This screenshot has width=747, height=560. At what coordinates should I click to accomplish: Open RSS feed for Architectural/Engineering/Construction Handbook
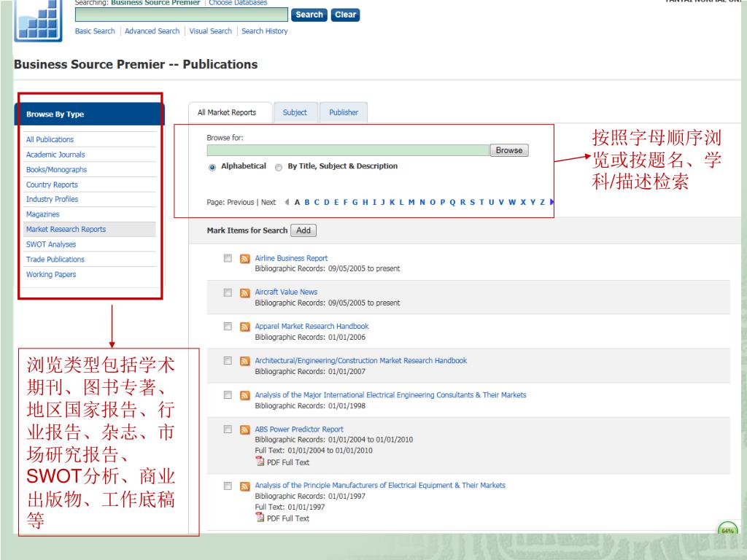click(x=245, y=361)
